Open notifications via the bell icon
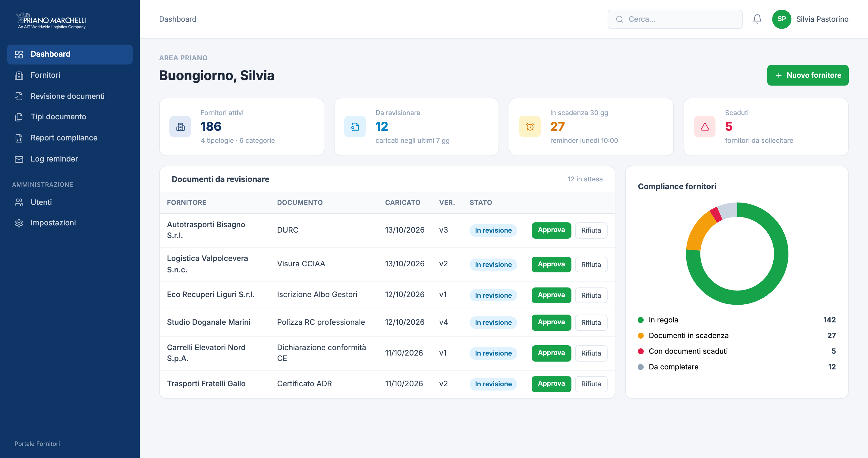 click(757, 19)
